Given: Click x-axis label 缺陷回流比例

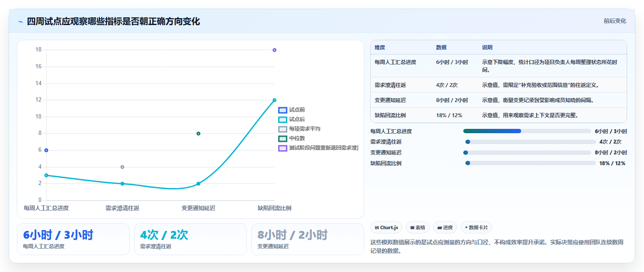Looking at the screenshot, I should [274, 208].
